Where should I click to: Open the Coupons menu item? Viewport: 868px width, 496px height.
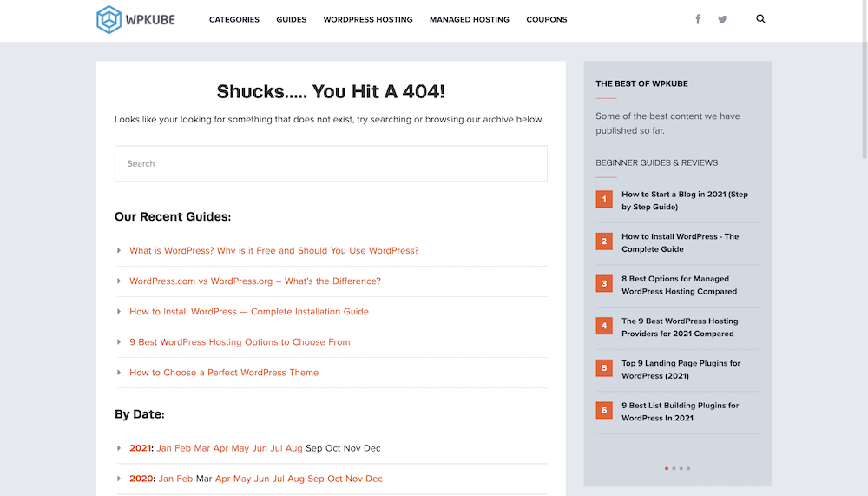click(546, 19)
